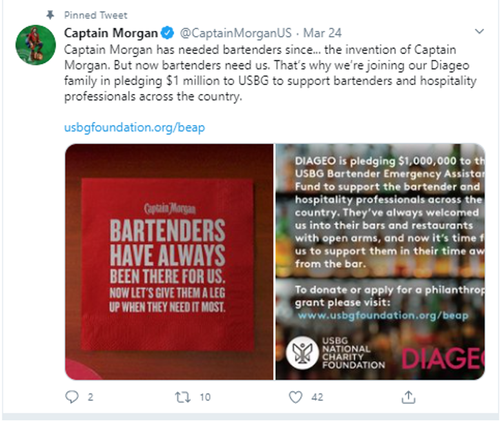Click the @CaptainMorganUS handle
Viewport: 504px width, 421px height.
click(235, 32)
